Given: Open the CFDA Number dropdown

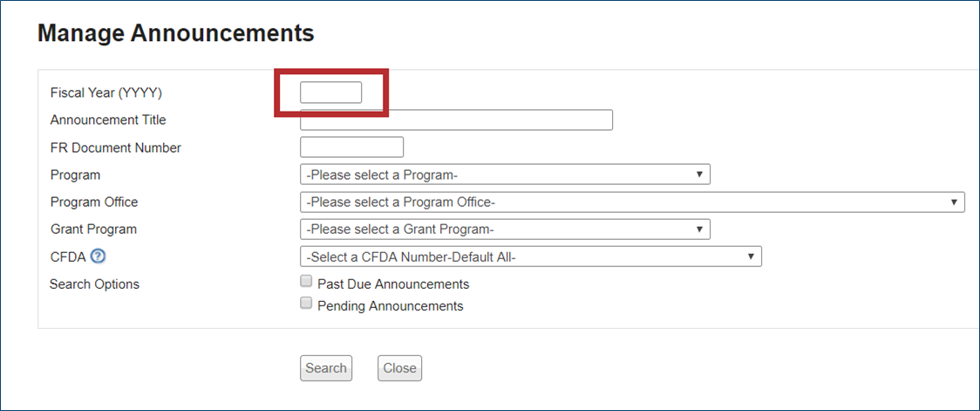Looking at the screenshot, I should (530, 257).
